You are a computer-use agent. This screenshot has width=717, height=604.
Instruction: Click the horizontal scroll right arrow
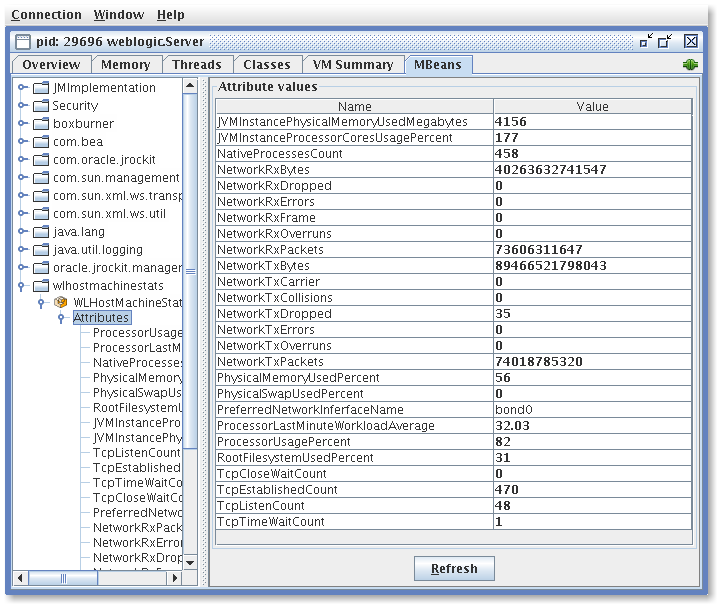click(174, 578)
